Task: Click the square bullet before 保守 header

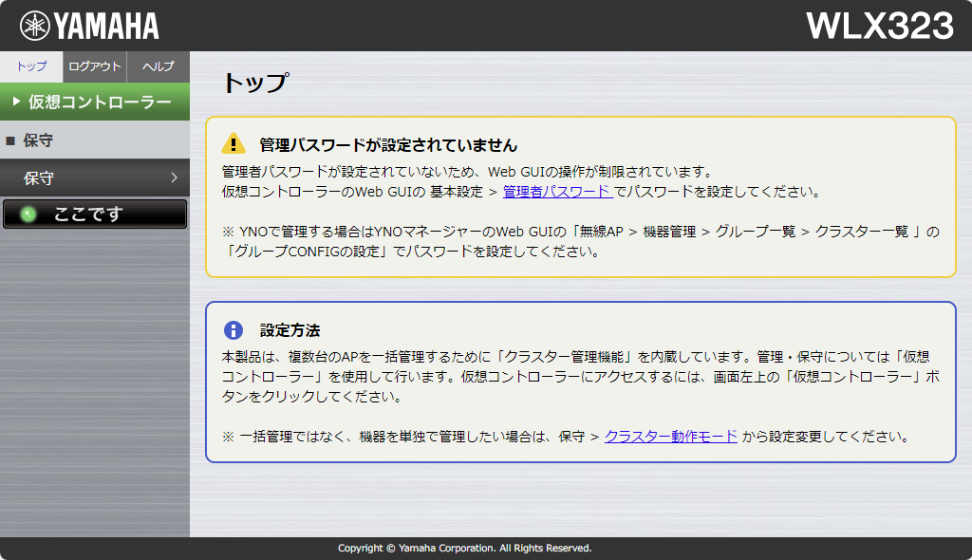Action: pos(10,140)
